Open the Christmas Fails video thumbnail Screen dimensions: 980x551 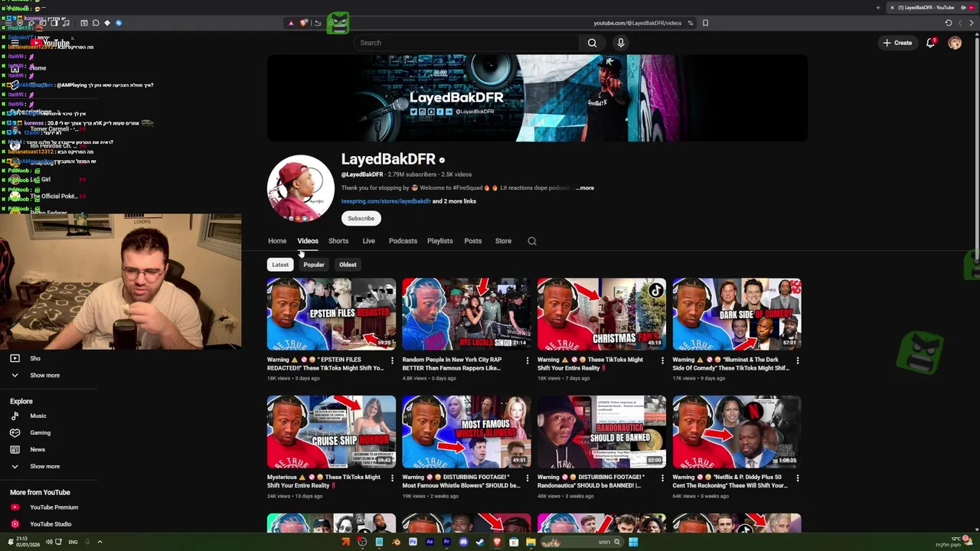tap(602, 314)
